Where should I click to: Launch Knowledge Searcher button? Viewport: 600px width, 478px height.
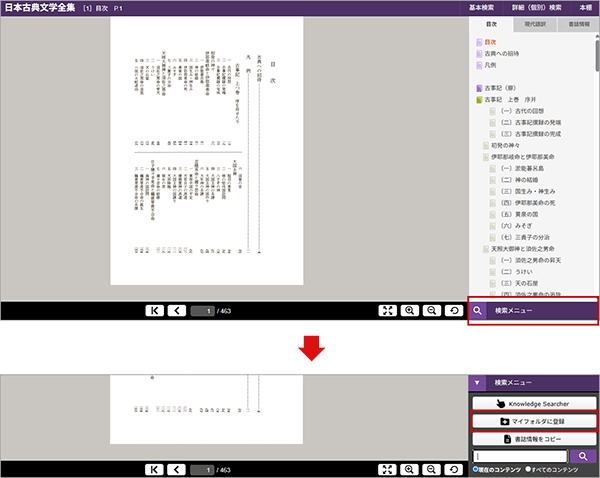click(x=533, y=403)
